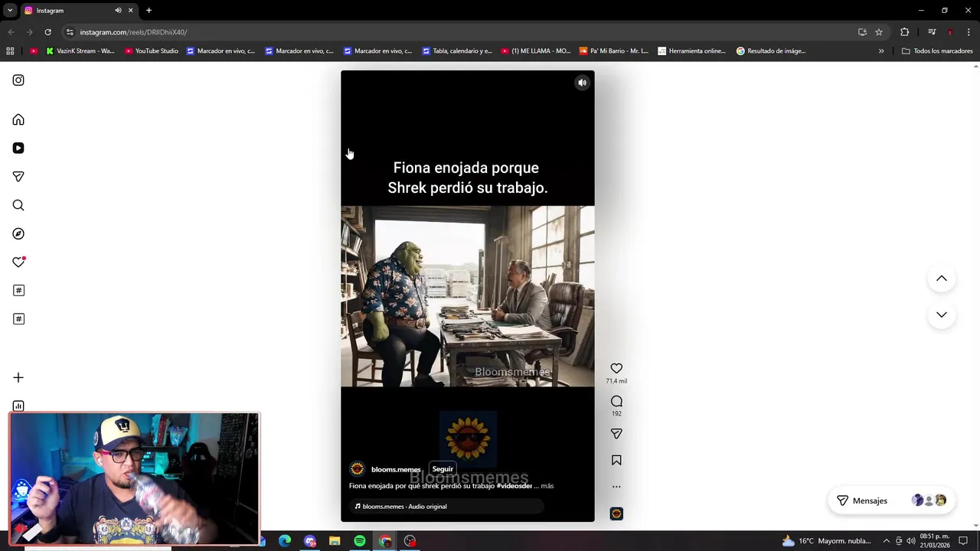The image size is (980, 551).
Task: Open Instagram search magnifier icon
Action: tap(18, 205)
